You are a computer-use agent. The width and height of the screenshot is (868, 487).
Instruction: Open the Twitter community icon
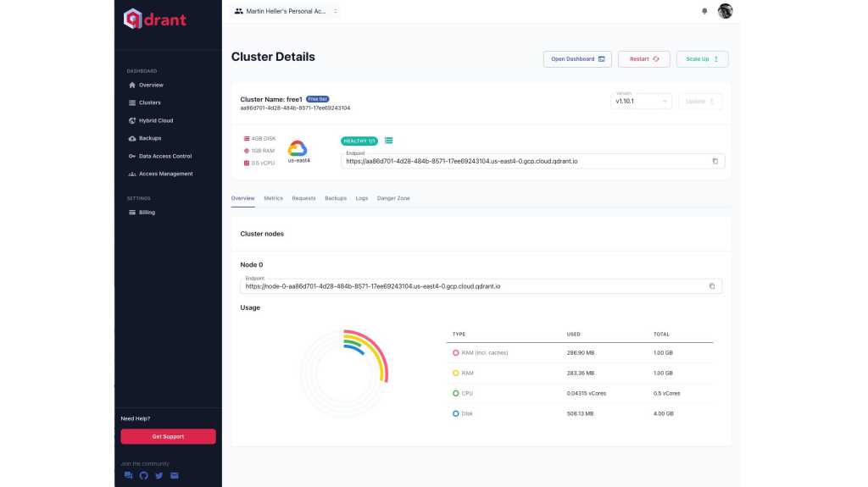159,475
